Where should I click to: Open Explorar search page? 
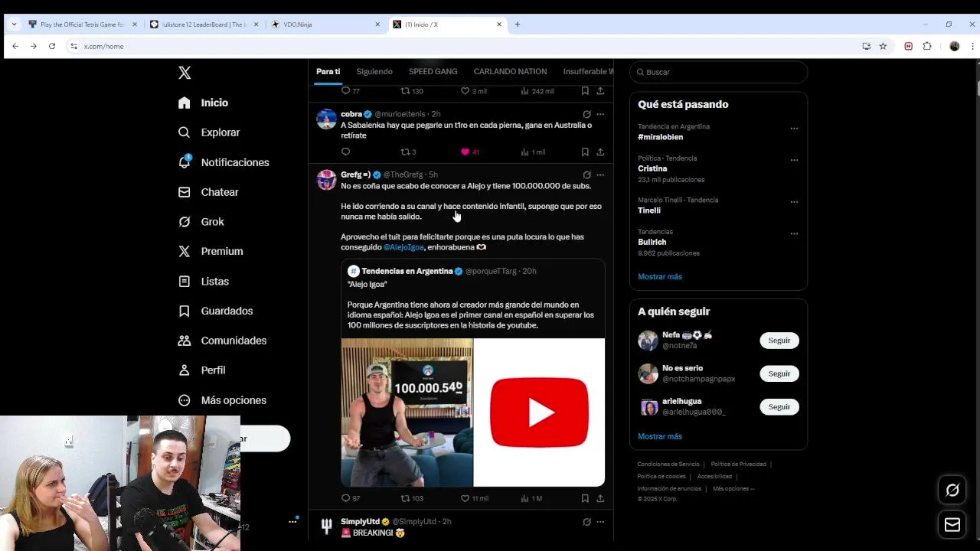pyautogui.click(x=208, y=132)
